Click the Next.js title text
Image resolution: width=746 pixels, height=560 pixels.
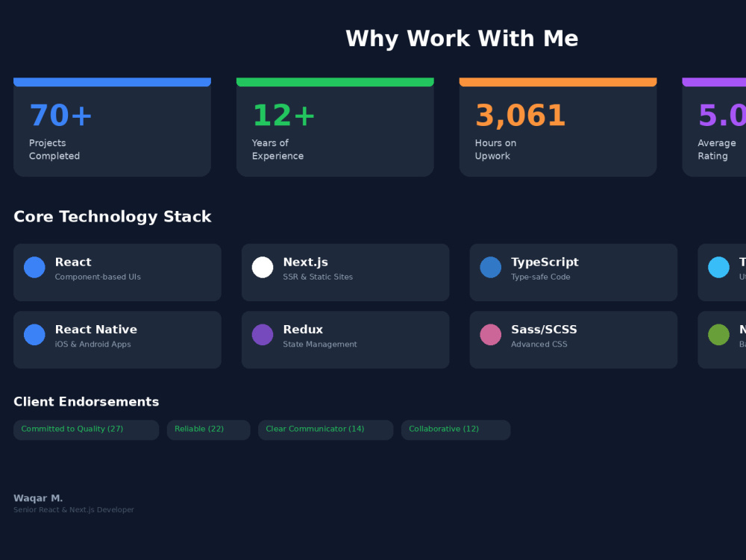point(305,262)
